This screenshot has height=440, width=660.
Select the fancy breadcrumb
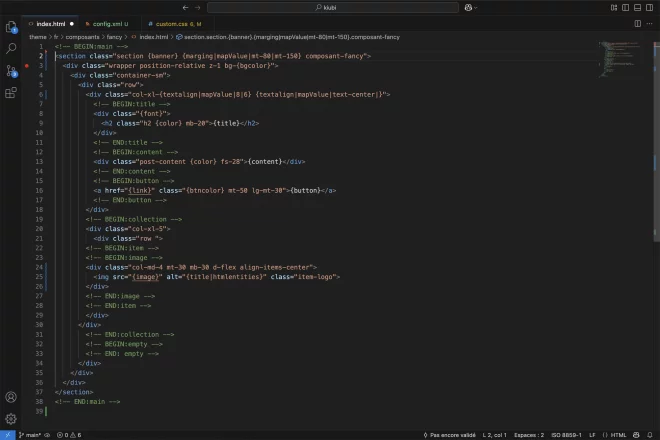point(114,37)
